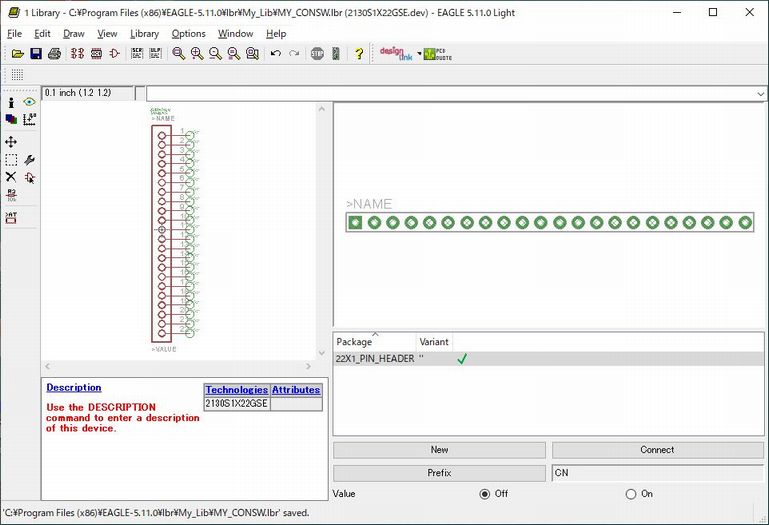This screenshot has height=525, width=769.
Task: Click the Save library icon
Action: 36,54
